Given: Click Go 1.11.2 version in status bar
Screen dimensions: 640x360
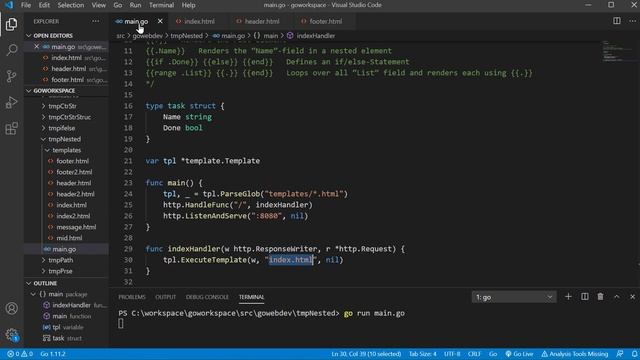Looking at the screenshot, I should point(53,354).
